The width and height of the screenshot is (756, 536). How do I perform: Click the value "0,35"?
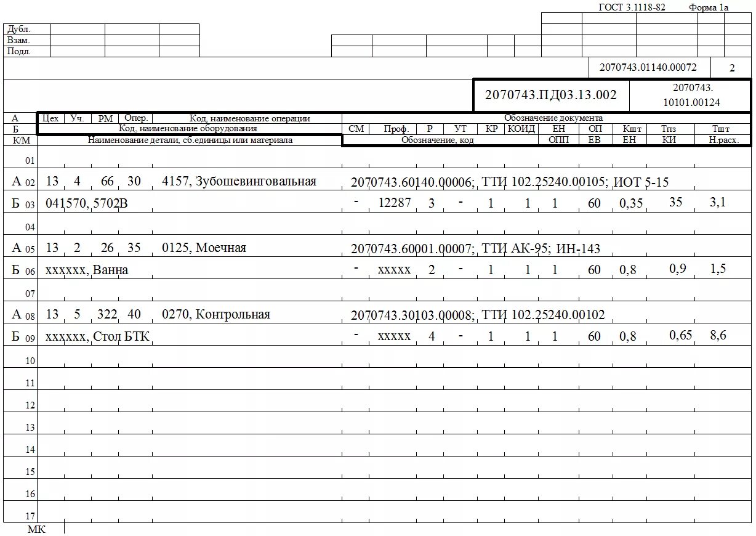631,203
